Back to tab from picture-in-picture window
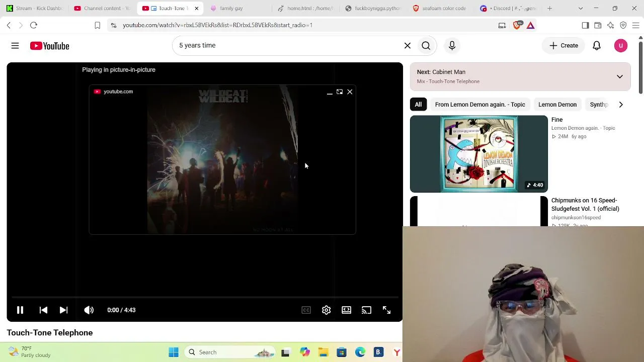This screenshot has width=644, height=362. [x=340, y=92]
